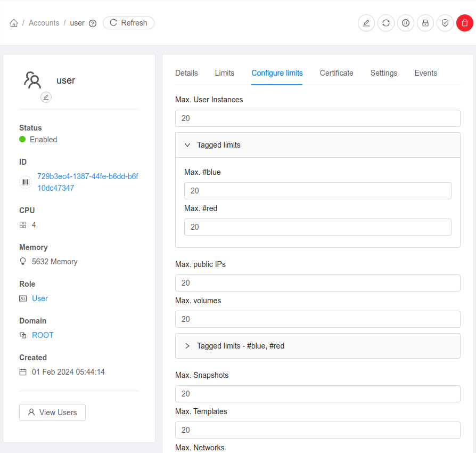Click the red delete account trash icon
This screenshot has width=476, height=453.
pos(464,23)
